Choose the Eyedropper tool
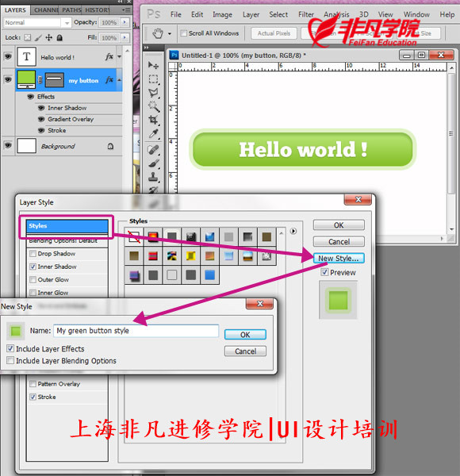Viewport: 460px width, 476px height. (x=154, y=134)
